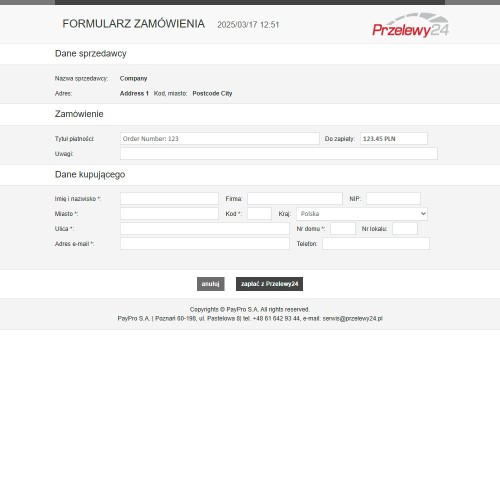
Task: Select the Telefon input field
Action: click(376, 244)
